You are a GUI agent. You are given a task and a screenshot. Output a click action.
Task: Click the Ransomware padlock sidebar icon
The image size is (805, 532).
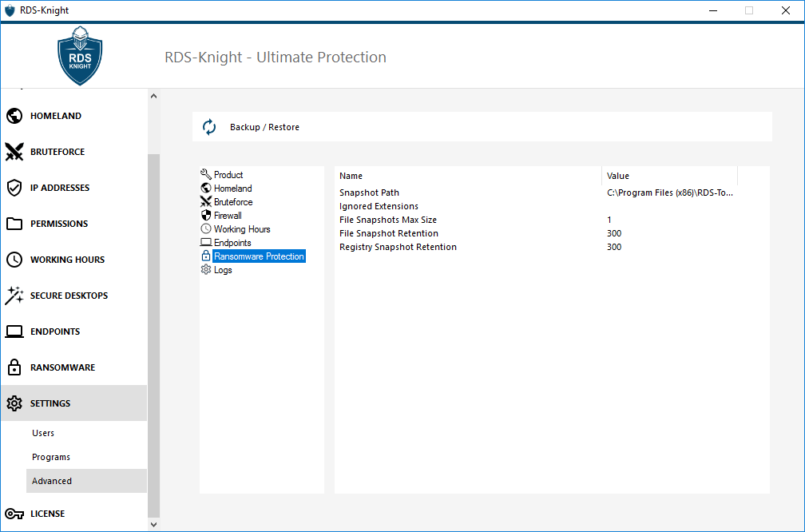(x=14, y=367)
